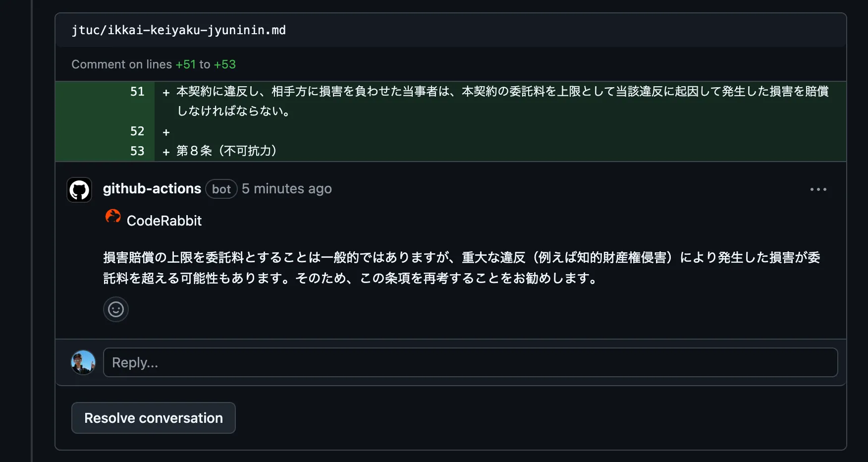This screenshot has width=868, height=462.
Task: Open the comment options three-dot menu
Action: [818, 189]
